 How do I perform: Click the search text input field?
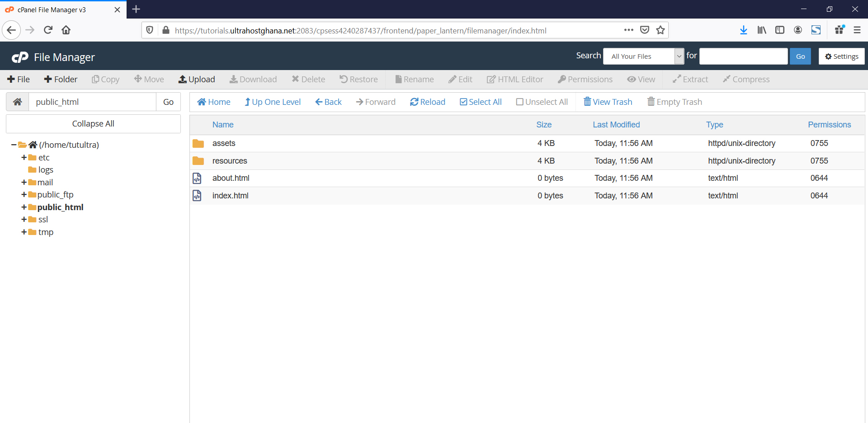click(x=743, y=56)
